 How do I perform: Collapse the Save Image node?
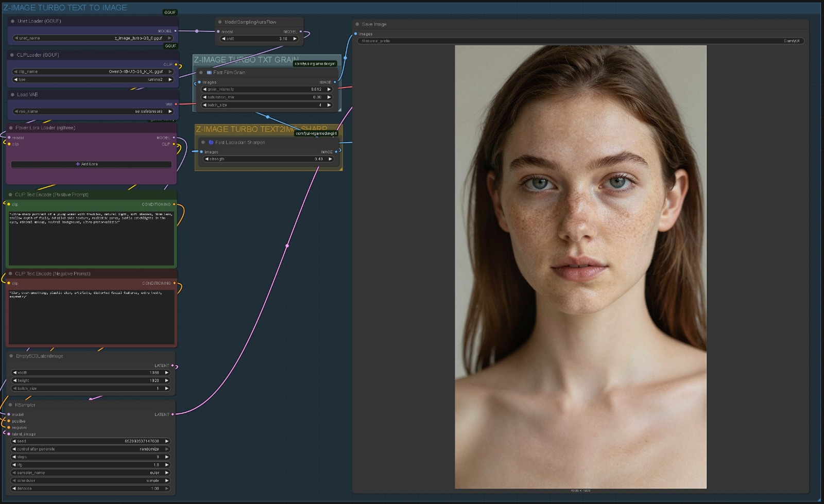click(357, 24)
